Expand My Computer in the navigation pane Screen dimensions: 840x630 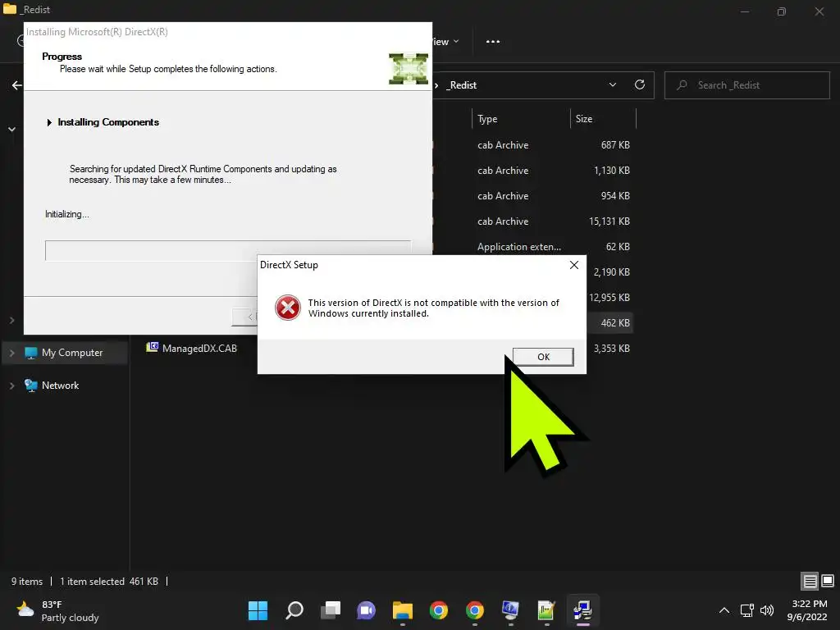(x=11, y=353)
